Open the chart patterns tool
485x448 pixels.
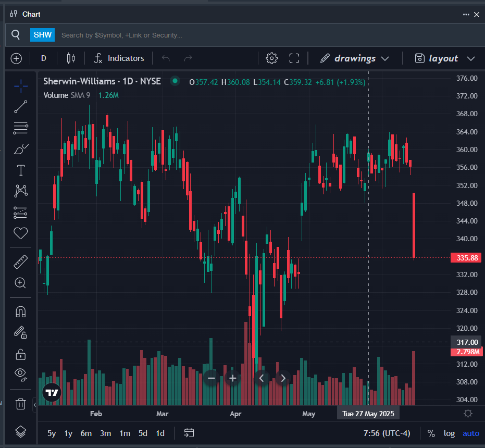pyautogui.click(x=21, y=191)
